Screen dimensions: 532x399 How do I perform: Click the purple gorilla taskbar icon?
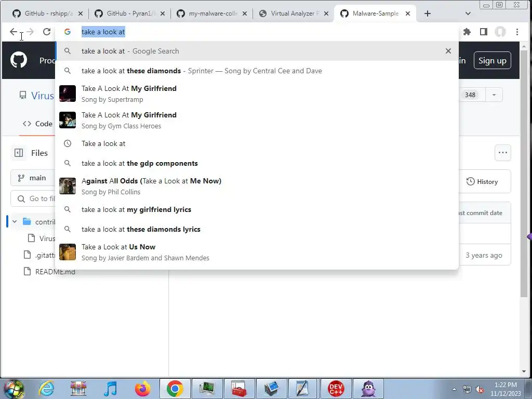(x=368, y=389)
